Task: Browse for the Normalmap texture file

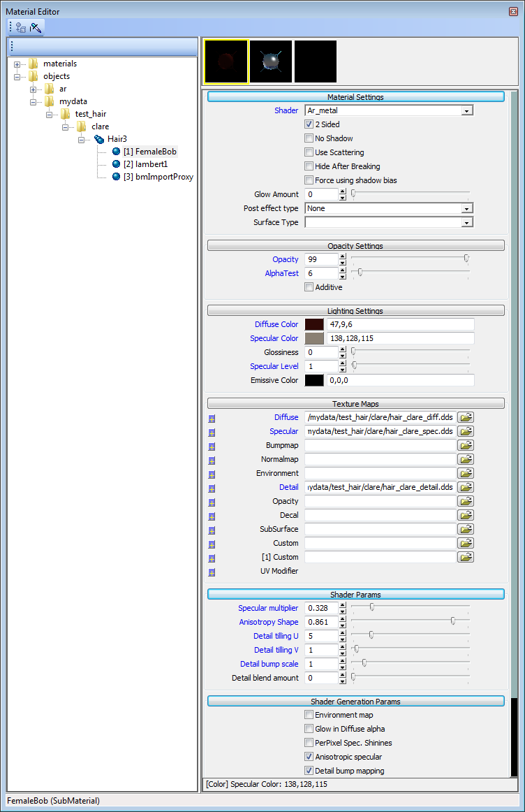Action: click(x=466, y=459)
